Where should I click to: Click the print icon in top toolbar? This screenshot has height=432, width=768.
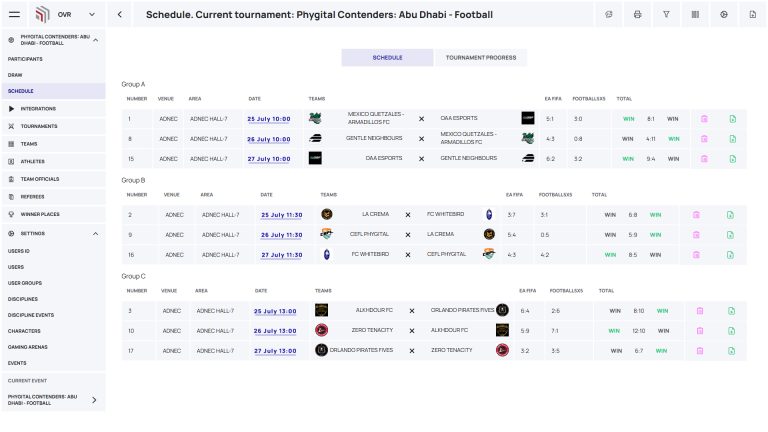coord(637,15)
